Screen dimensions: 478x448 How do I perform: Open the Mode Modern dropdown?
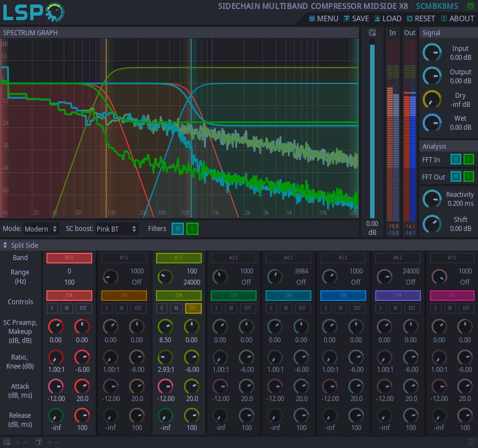click(x=41, y=229)
